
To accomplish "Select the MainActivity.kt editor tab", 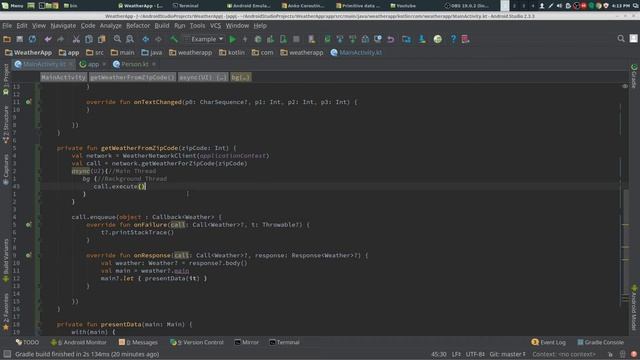I will click(x=44, y=64).
